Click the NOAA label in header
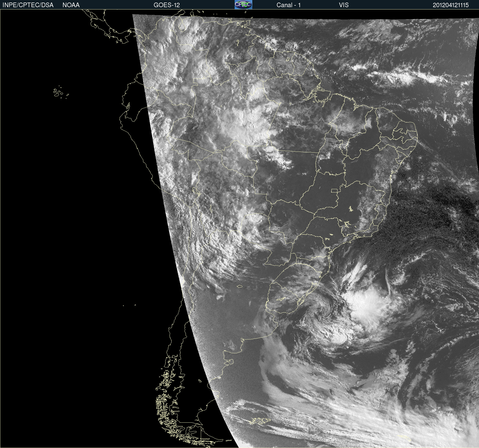The height and width of the screenshot is (448, 479). coord(71,5)
